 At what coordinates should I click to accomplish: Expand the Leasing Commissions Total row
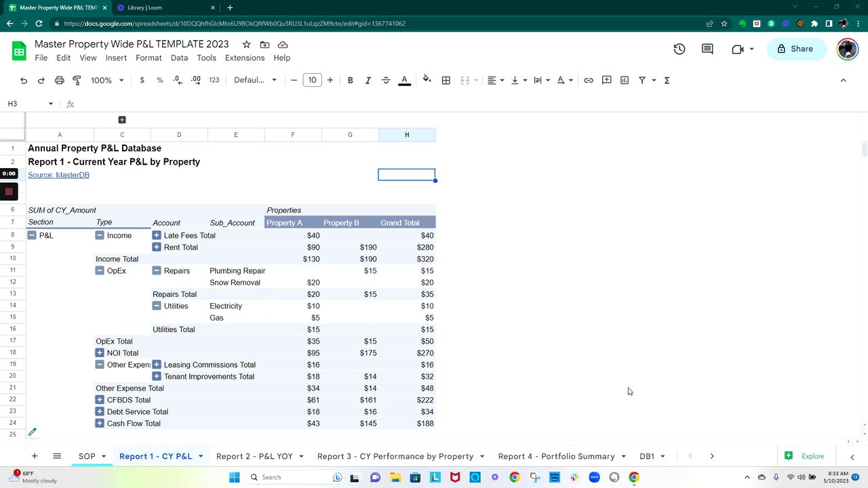[x=157, y=365]
